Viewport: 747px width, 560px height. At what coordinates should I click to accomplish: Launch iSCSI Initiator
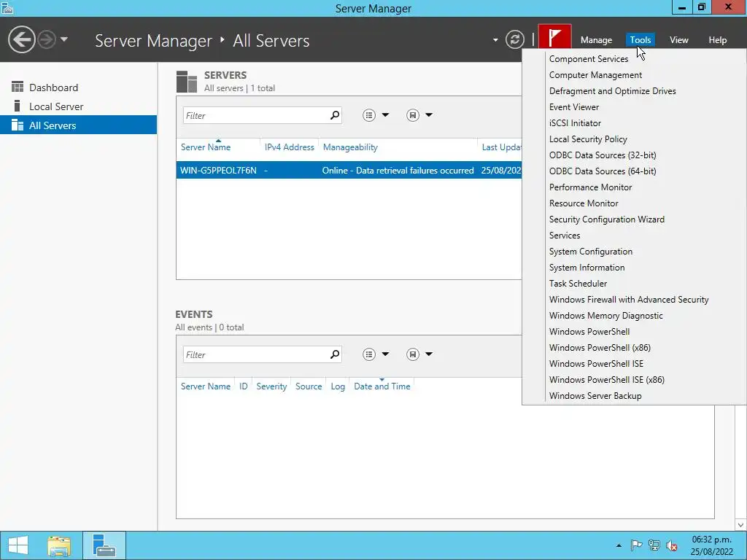(x=575, y=123)
